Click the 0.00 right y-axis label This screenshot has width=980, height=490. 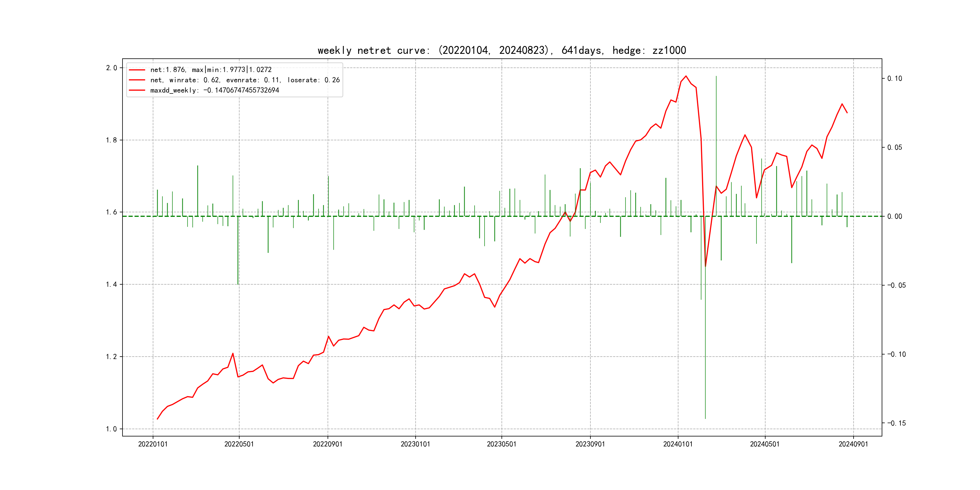click(x=894, y=217)
